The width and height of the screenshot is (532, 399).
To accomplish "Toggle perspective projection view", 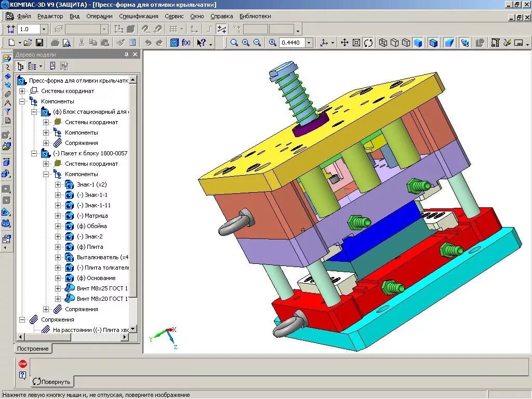I will [449, 43].
